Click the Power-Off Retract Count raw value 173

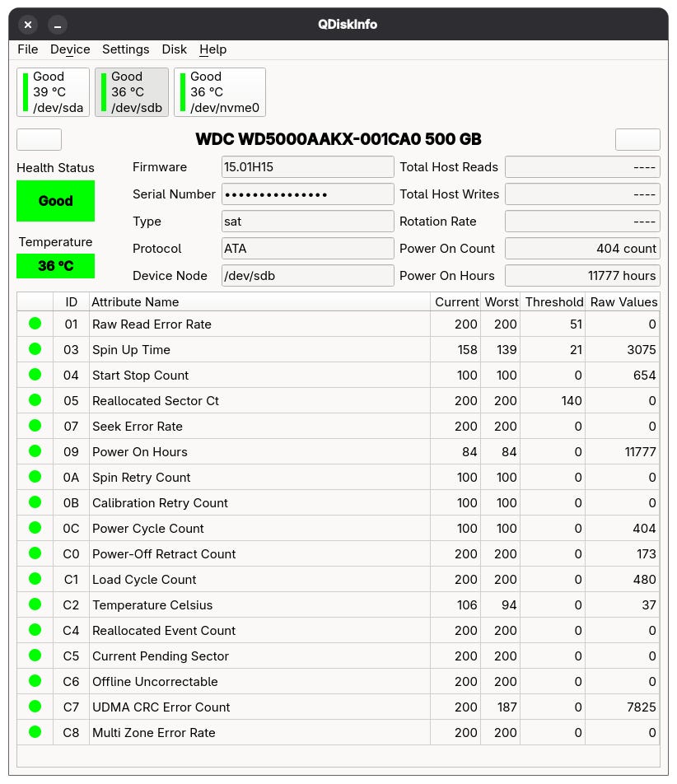point(646,554)
